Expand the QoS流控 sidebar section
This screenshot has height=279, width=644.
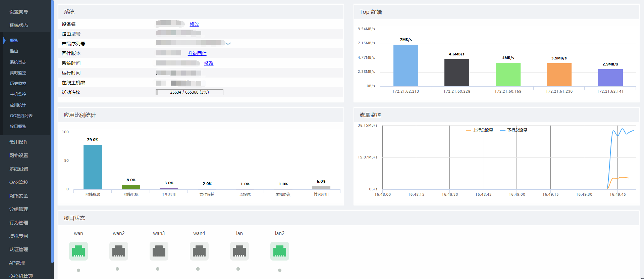click(x=19, y=182)
